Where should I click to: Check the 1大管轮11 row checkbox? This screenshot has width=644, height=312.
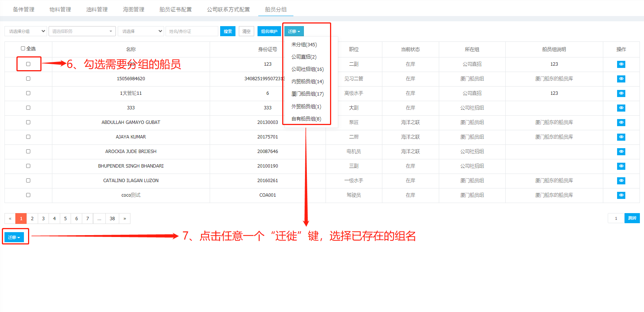(28, 93)
